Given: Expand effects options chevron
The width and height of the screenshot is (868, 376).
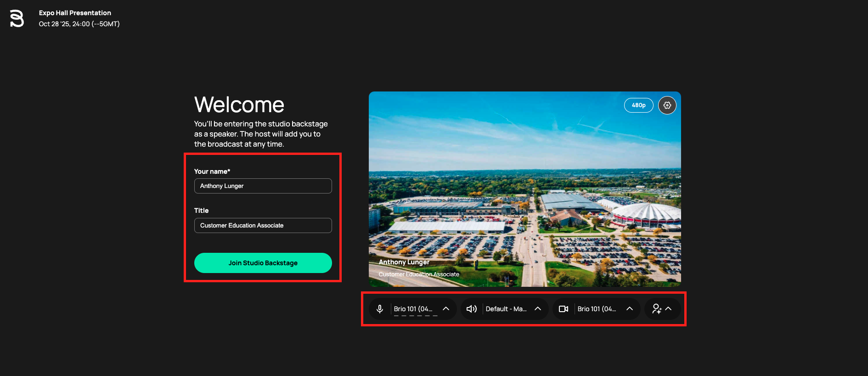Looking at the screenshot, I should (x=669, y=308).
